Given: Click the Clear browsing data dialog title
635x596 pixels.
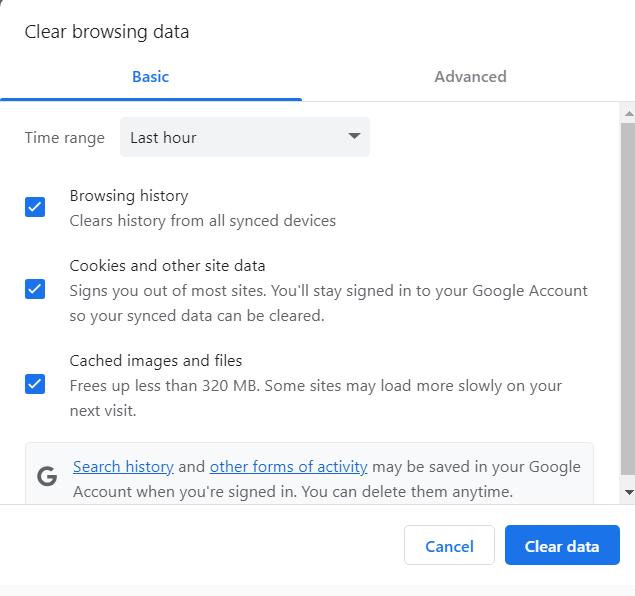Looking at the screenshot, I should tap(107, 32).
